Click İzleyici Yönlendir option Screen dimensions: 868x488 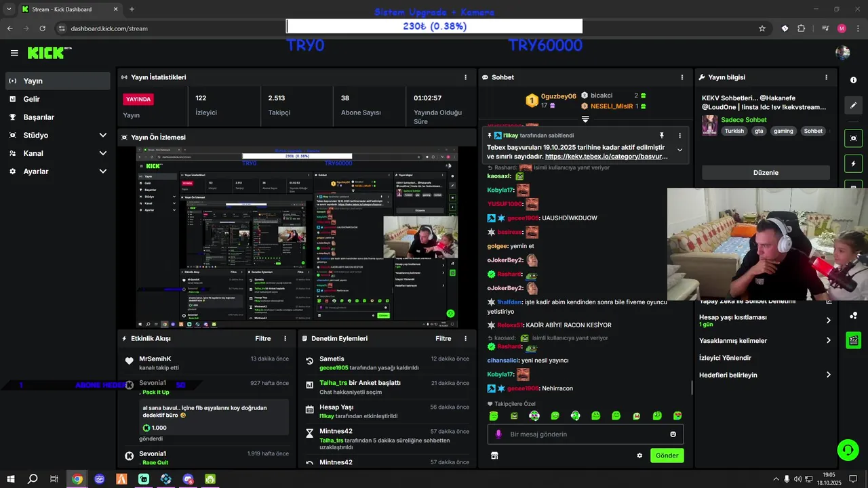(725, 358)
